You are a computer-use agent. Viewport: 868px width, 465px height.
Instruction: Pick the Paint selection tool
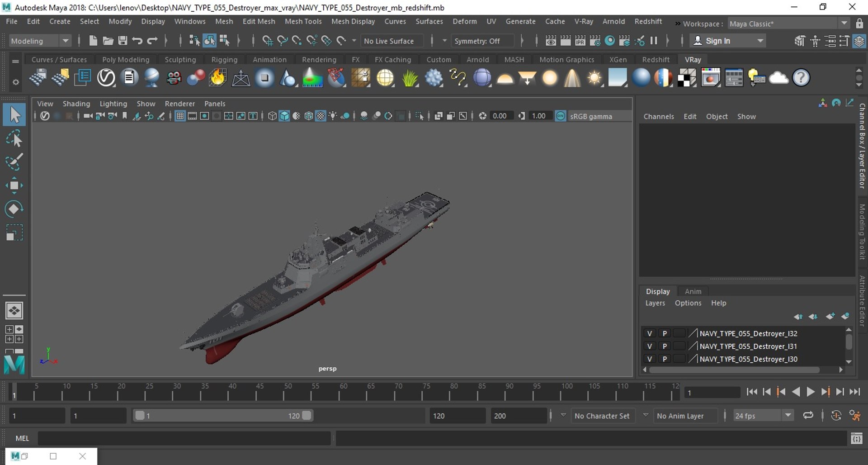pos(14,162)
